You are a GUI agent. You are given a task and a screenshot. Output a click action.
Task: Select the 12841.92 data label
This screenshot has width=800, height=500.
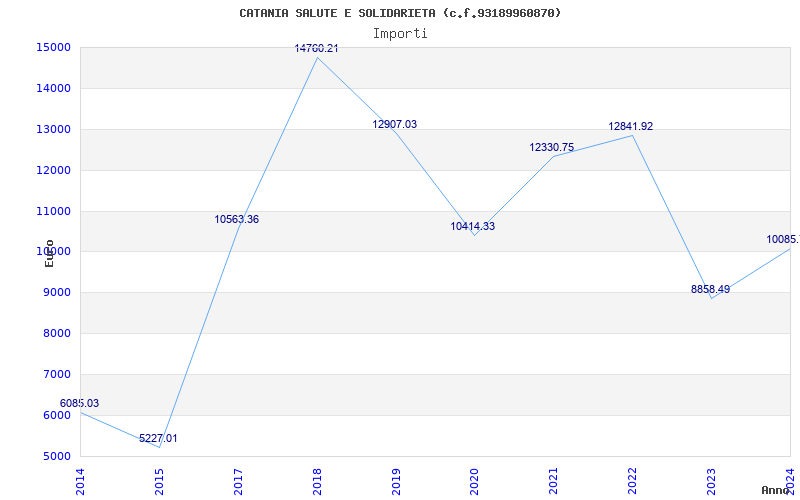point(631,127)
